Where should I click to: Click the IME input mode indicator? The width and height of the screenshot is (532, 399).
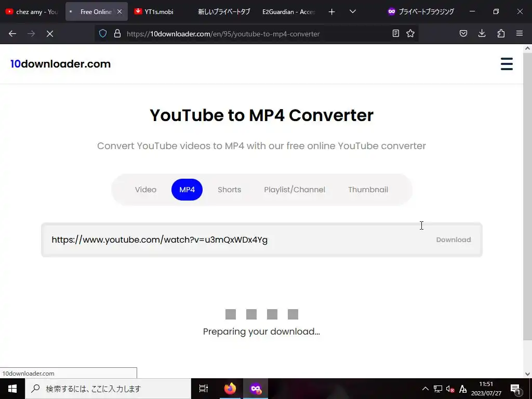click(x=462, y=389)
